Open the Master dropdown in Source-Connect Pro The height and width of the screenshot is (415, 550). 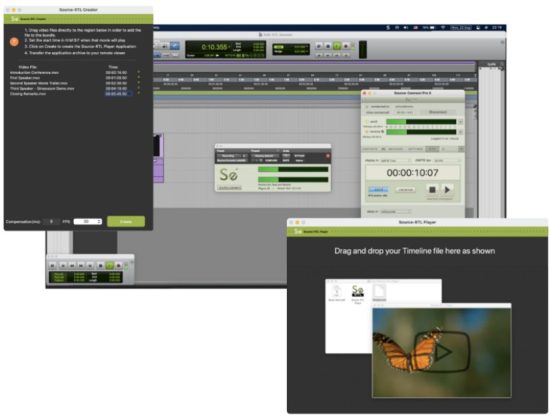395,160
